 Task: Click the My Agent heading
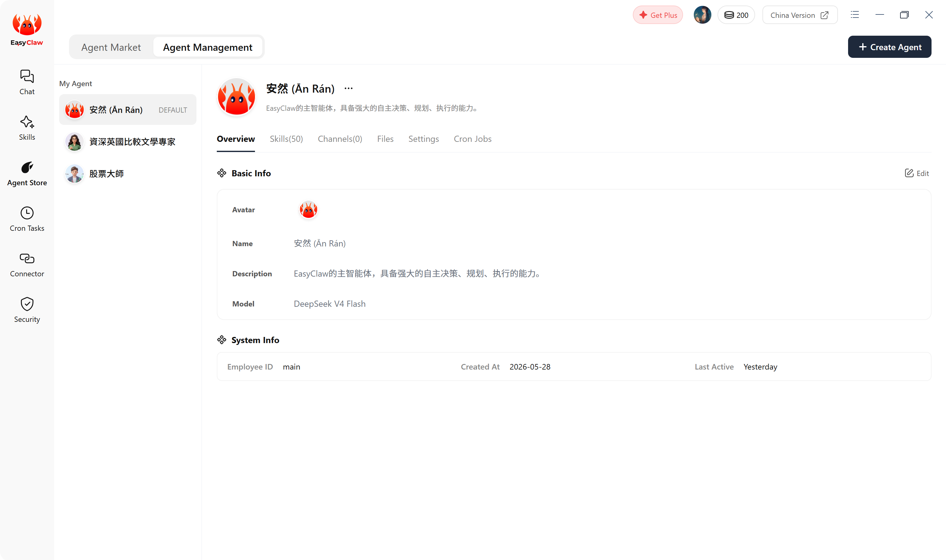tap(75, 83)
